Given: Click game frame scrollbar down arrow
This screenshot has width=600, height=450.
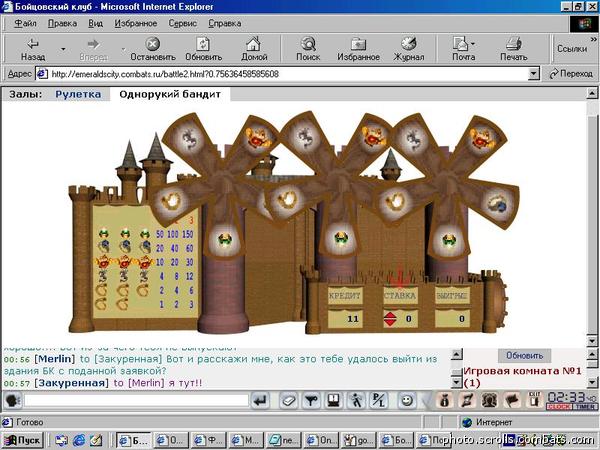Looking at the screenshot, I should 592,340.
